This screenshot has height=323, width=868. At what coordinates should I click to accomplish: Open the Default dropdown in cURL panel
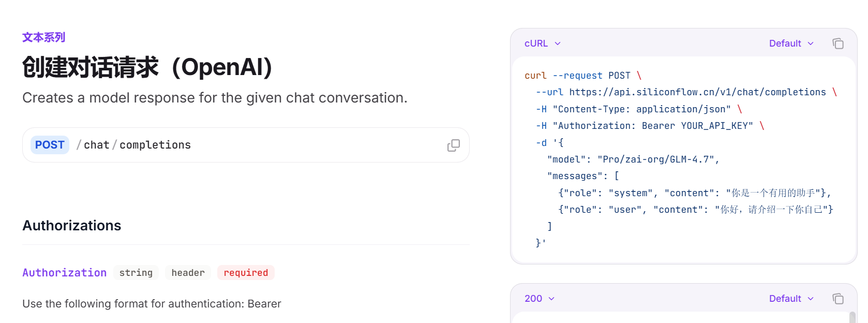pos(791,43)
